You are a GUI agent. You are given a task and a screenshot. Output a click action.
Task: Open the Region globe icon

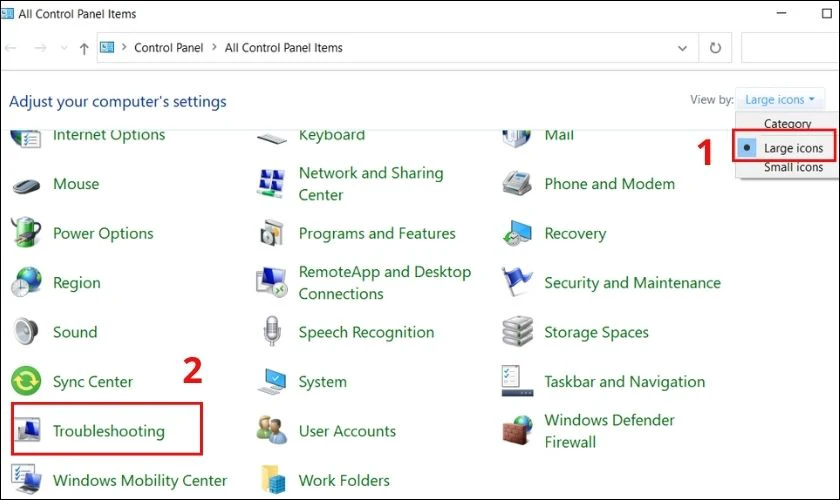(26, 281)
